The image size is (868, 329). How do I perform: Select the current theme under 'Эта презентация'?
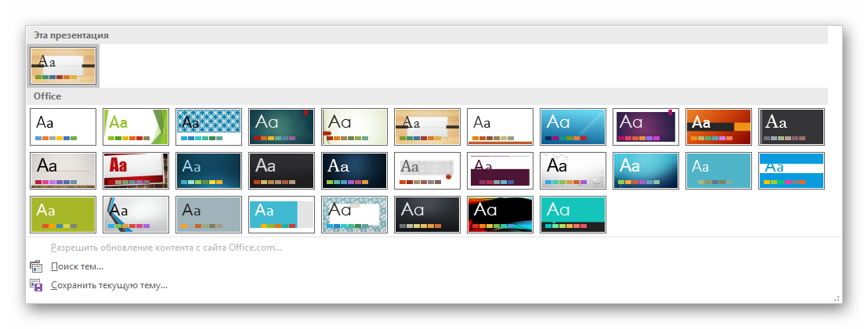click(x=63, y=66)
